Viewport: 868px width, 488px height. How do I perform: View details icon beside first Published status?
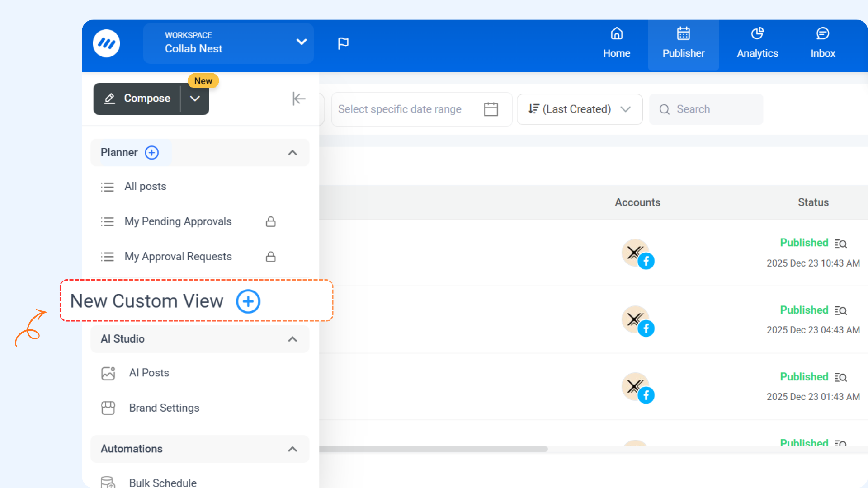click(840, 244)
